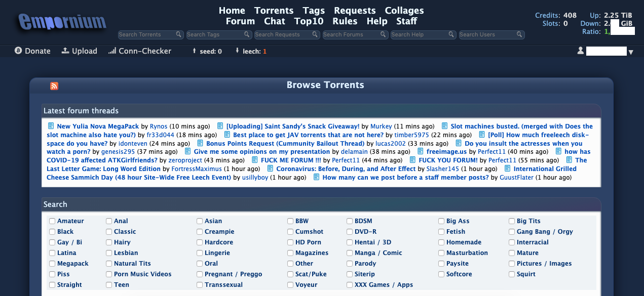
Task: Open Tags in main navigation
Action: tap(314, 11)
